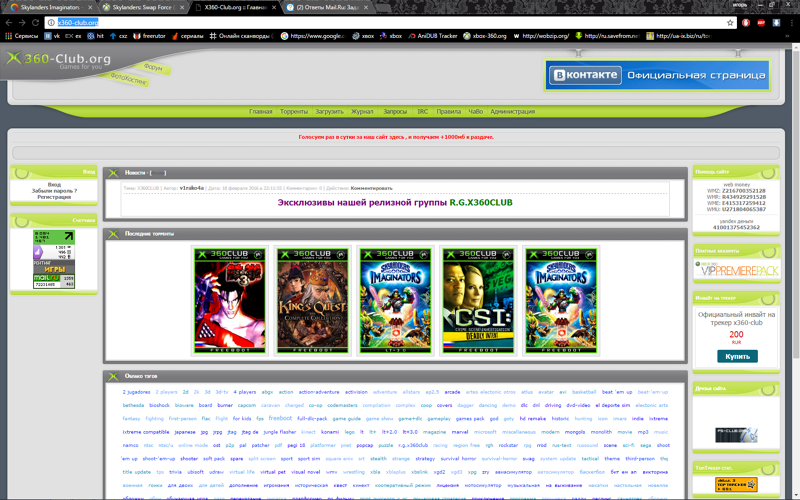Image resolution: width=800 pixels, height=500 pixels.
Task: Open the freerutor bookmark
Action: point(149,36)
